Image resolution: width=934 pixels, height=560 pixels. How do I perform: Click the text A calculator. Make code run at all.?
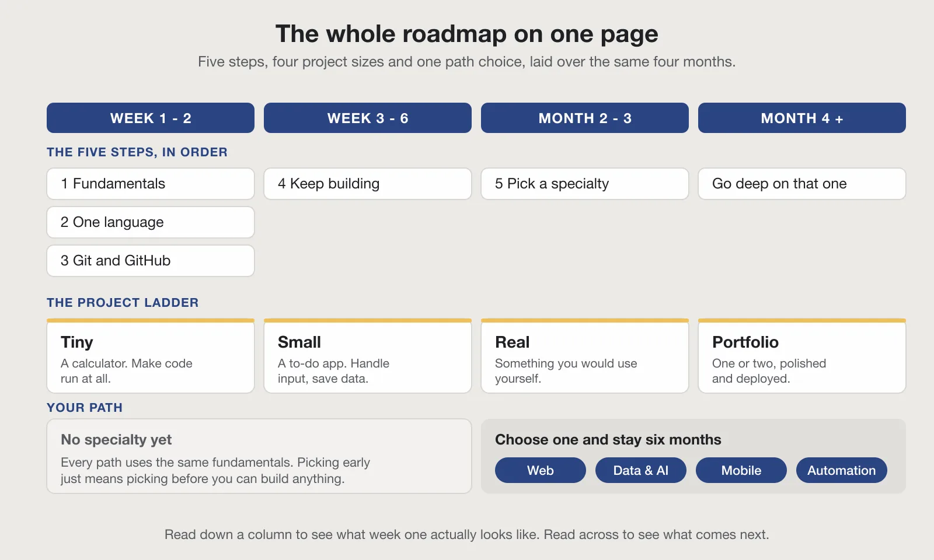point(127,371)
